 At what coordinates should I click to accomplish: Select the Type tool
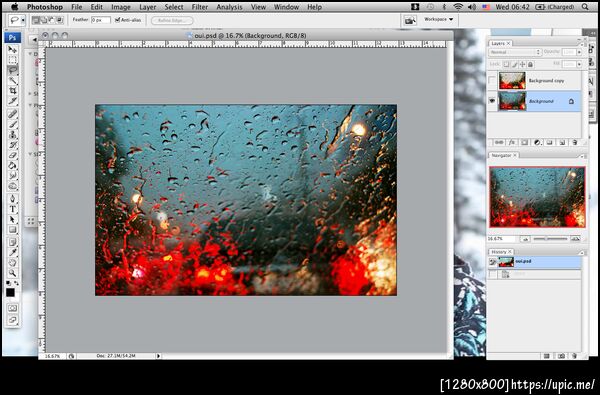coord(13,209)
